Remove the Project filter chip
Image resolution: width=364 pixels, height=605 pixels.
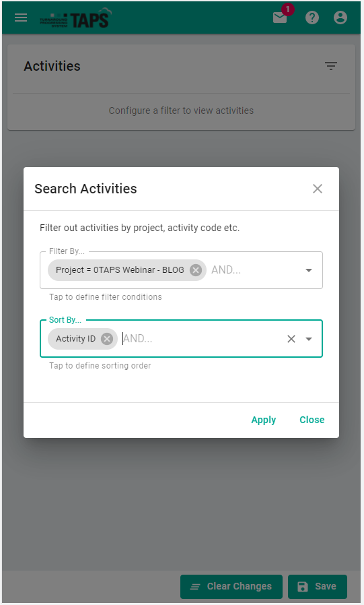(x=196, y=270)
